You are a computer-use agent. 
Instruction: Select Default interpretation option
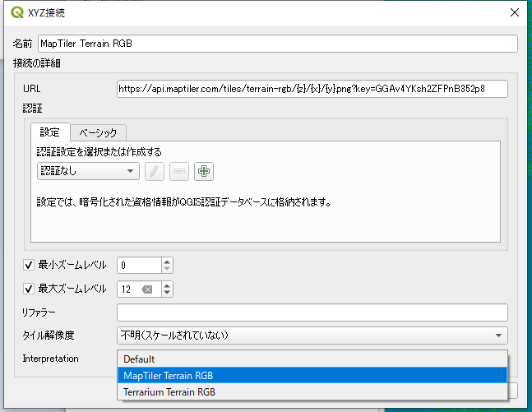[312, 359]
